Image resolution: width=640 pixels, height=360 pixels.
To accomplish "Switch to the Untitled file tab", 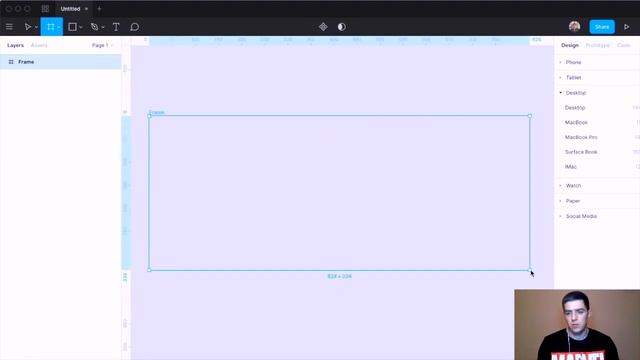I will point(70,9).
